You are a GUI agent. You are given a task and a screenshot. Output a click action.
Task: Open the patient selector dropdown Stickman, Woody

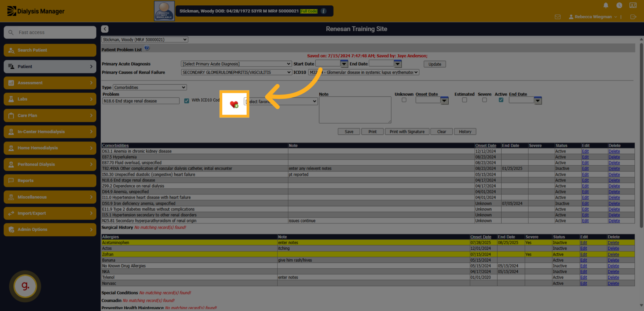(x=145, y=39)
